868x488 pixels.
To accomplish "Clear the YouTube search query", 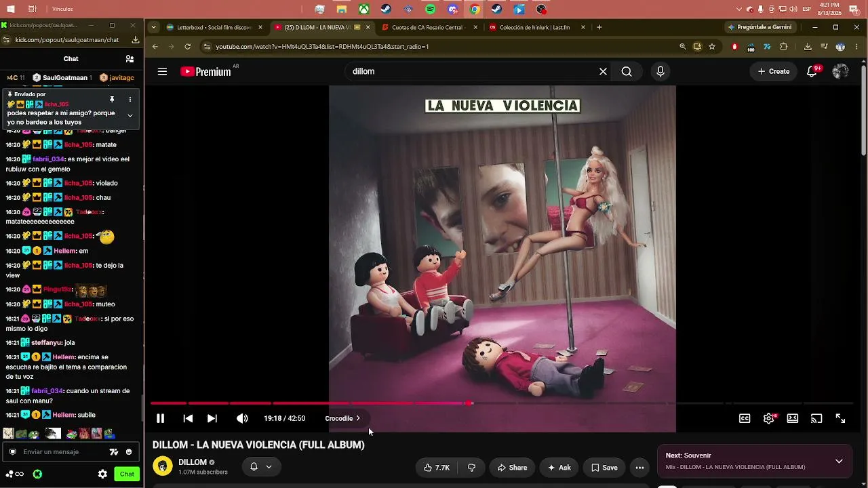I will pos(603,71).
